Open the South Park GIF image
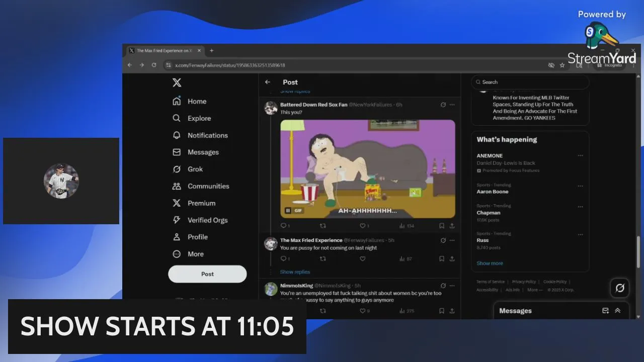 click(368, 168)
